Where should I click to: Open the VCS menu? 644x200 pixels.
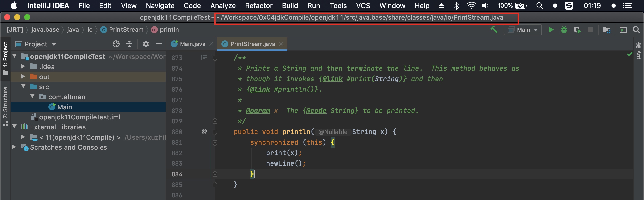(x=363, y=6)
